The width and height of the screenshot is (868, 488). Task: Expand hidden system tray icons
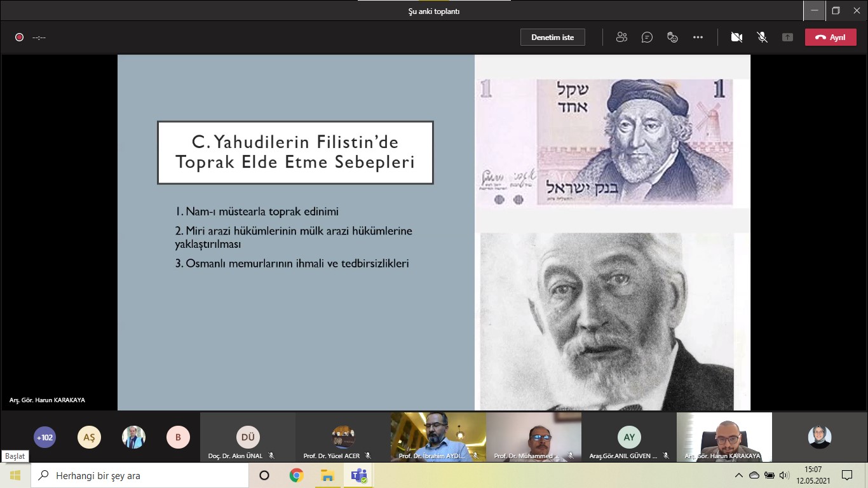tap(739, 475)
